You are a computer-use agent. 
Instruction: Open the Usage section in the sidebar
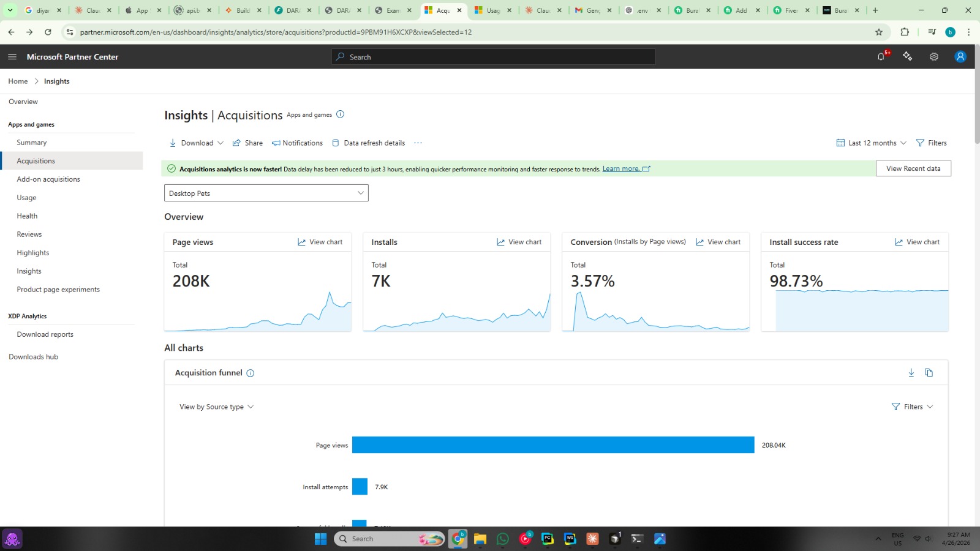[26, 198]
